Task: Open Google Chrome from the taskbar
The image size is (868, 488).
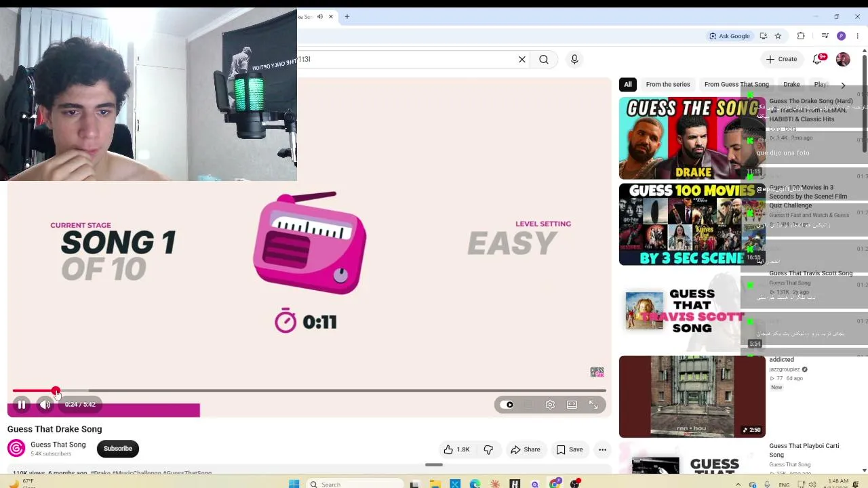Action: pos(555,484)
